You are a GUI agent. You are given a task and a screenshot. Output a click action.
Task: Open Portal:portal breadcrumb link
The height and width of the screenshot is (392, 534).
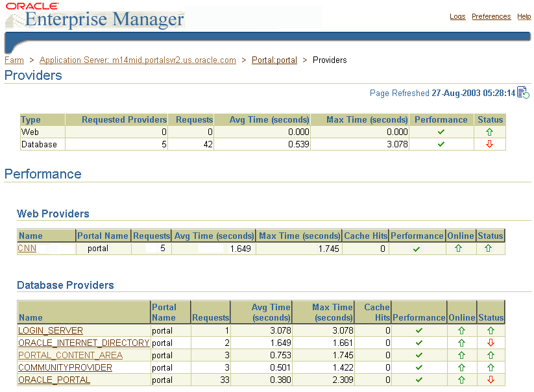tap(274, 60)
